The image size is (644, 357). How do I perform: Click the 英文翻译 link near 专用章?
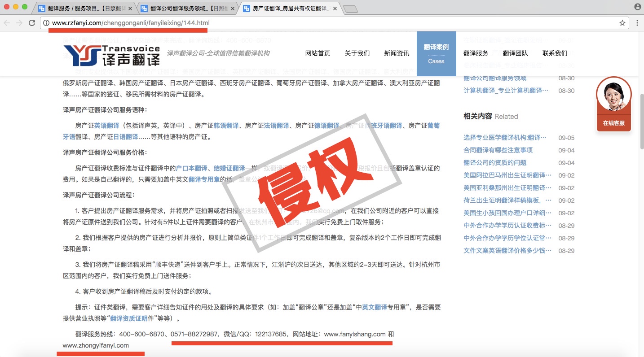[x=375, y=307]
